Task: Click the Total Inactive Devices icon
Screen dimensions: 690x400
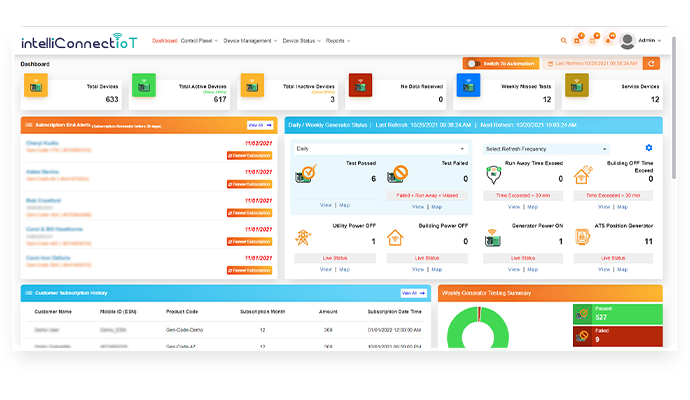Action: click(x=252, y=85)
